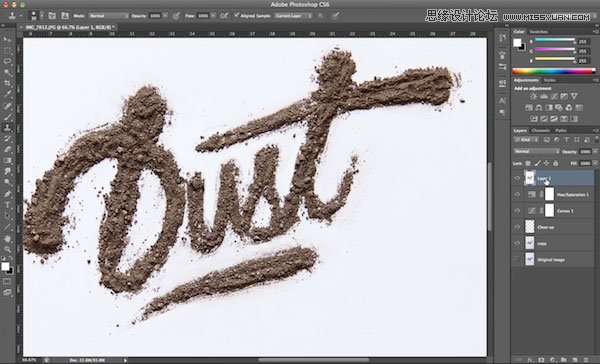Click the color spectrum ramp bar
The width and height of the screenshot is (600, 364).
pos(554,71)
